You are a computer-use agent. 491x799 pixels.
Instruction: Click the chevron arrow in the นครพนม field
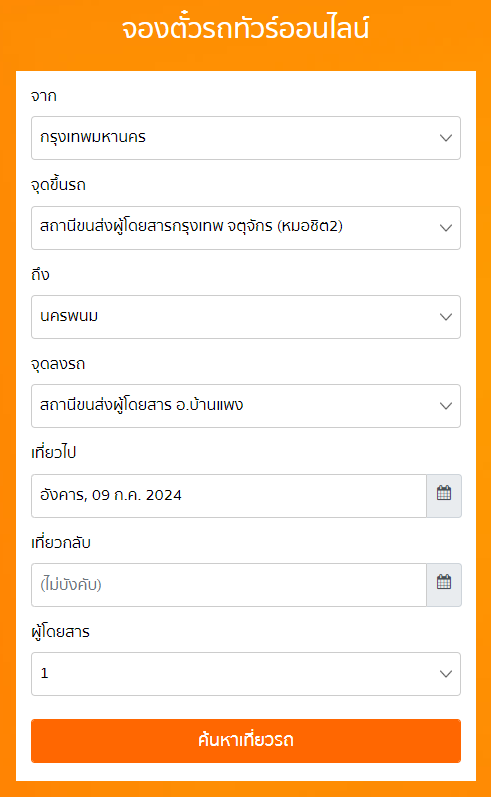coord(446,317)
